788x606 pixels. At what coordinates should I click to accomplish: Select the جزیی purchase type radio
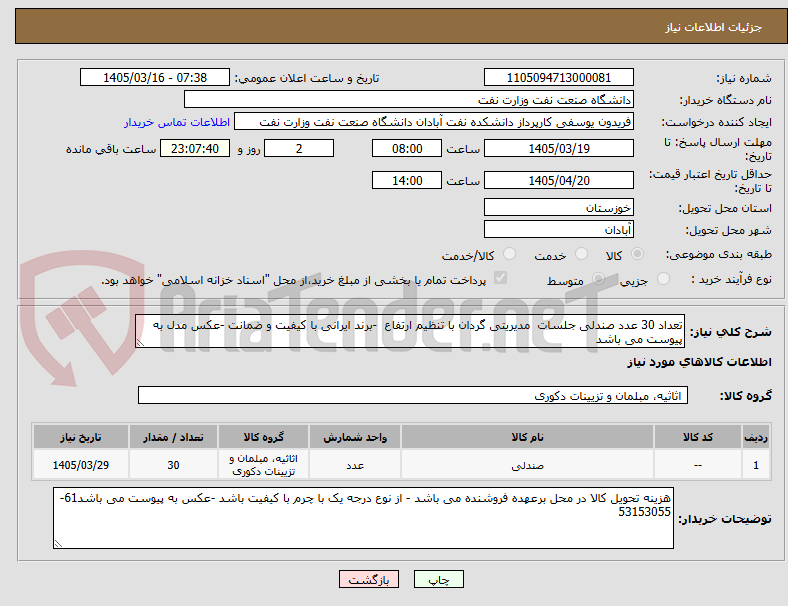(x=663, y=278)
